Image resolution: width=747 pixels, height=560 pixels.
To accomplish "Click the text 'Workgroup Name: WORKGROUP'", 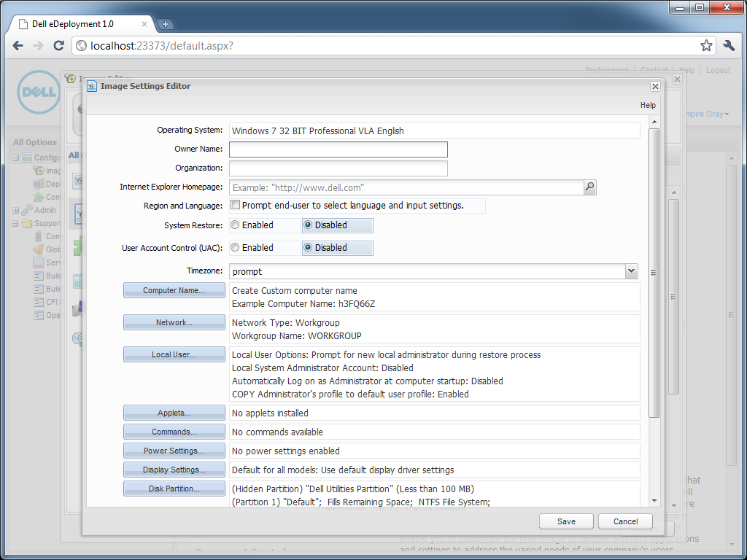I will tap(296, 335).
